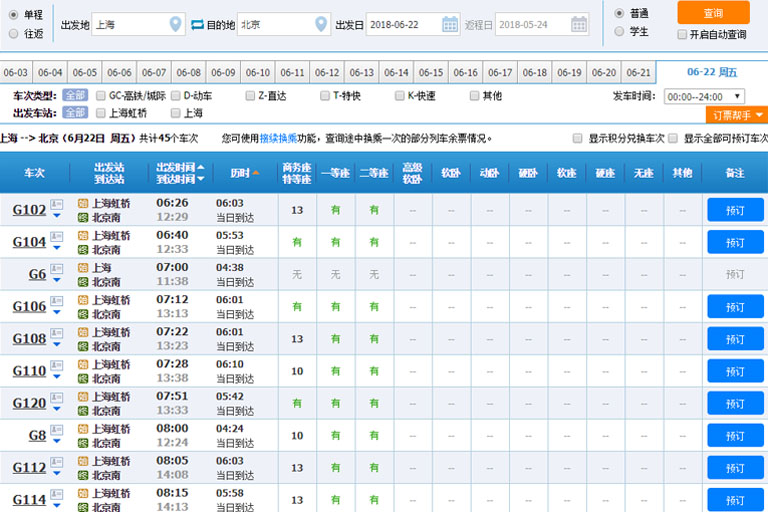Open the G104 train number link
Image resolution: width=768 pixels, height=512 pixels.
click(29, 242)
